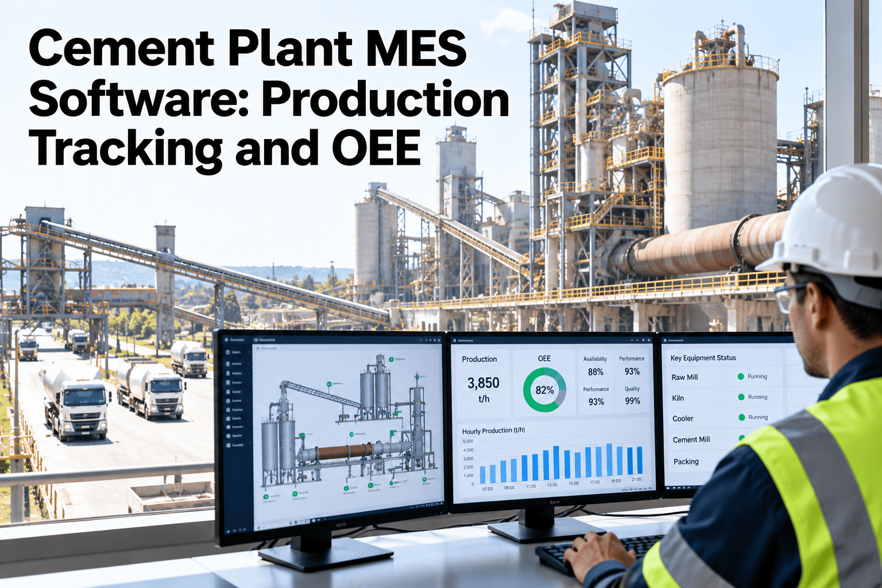882x588 pixels.
Task: Click the 3,000 y-axis value
Action: pos(468,459)
